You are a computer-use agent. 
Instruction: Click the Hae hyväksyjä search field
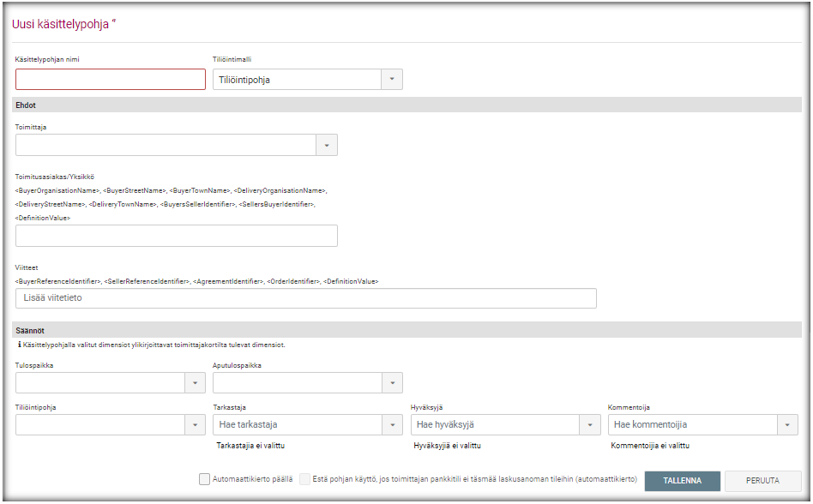click(x=494, y=425)
